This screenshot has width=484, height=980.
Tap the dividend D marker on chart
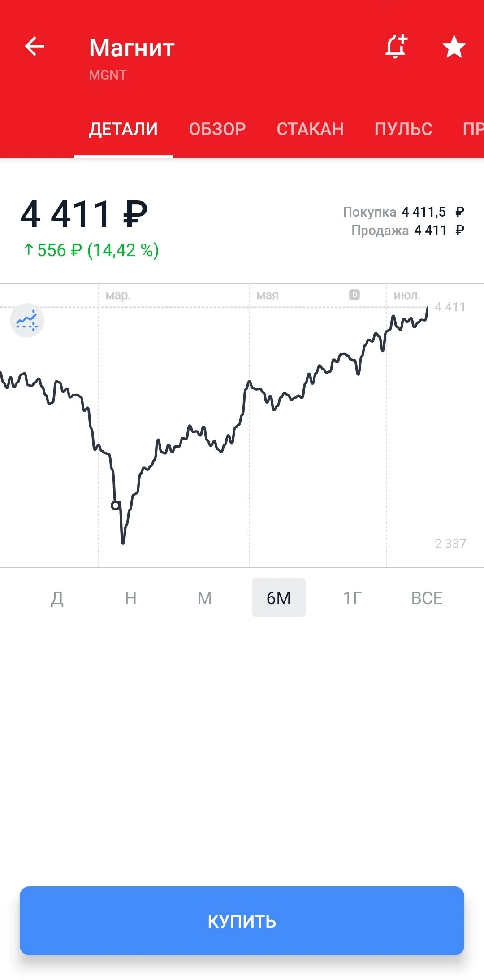[x=354, y=295]
